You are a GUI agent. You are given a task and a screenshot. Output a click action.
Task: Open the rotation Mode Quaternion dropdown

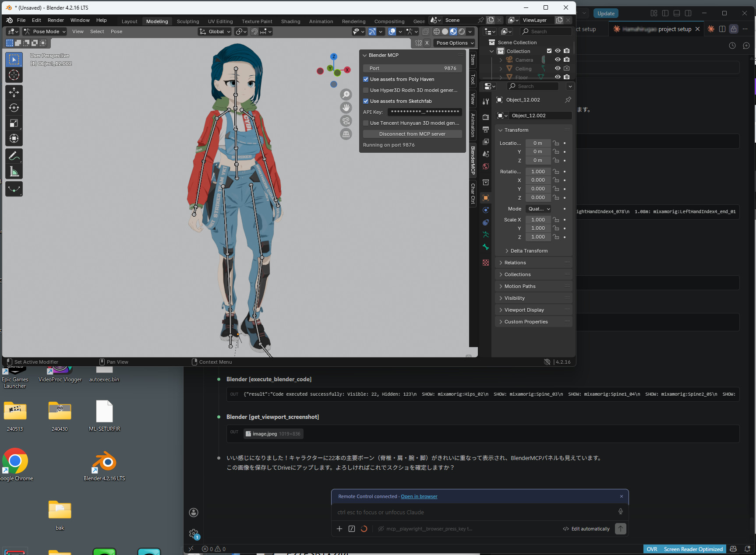[x=539, y=209]
